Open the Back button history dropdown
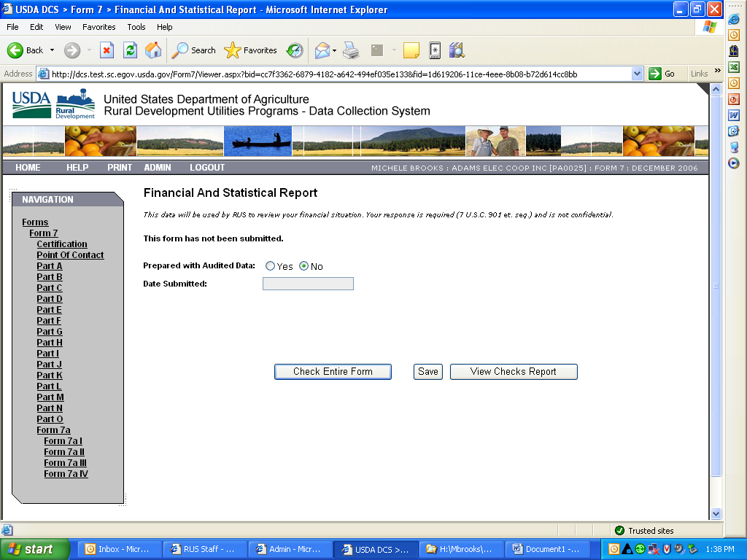The image size is (747, 560). tap(52, 50)
